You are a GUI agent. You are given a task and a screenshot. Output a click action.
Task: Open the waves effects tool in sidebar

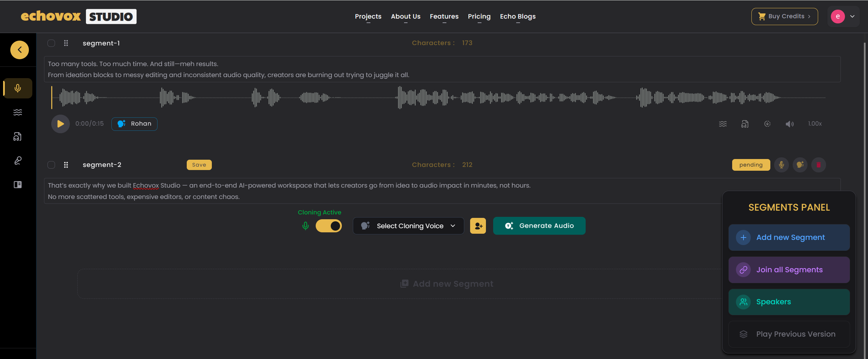click(18, 112)
